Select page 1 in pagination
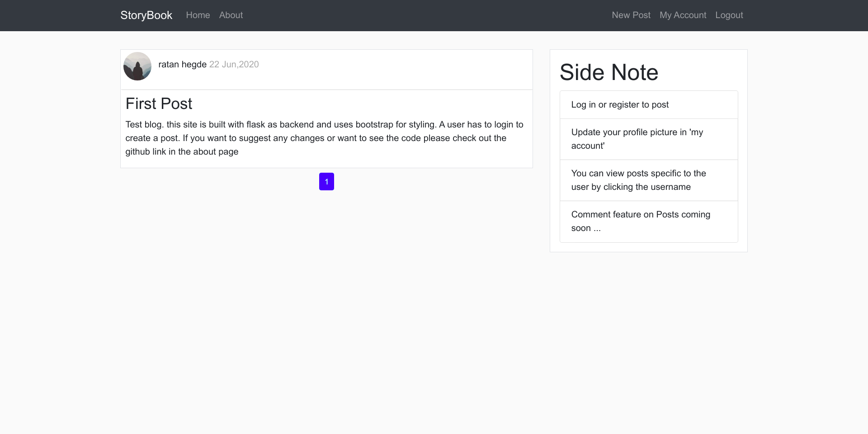The height and width of the screenshot is (434, 868). pos(326,181)
